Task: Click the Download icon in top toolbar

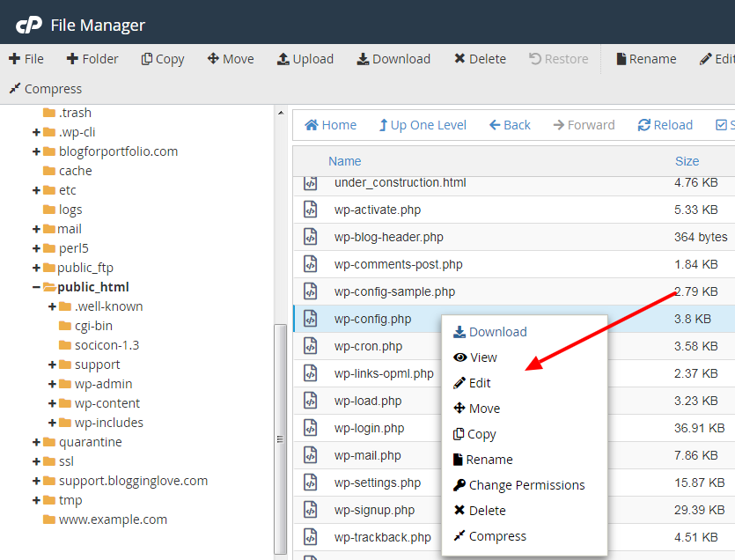Action: pyautogui.click(x=363, y=59)
